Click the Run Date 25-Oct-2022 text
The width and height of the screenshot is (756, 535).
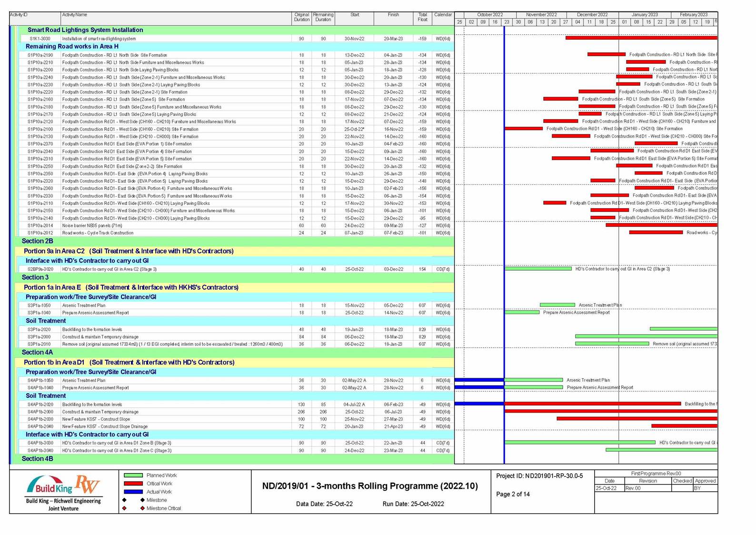tap(413, 504)
